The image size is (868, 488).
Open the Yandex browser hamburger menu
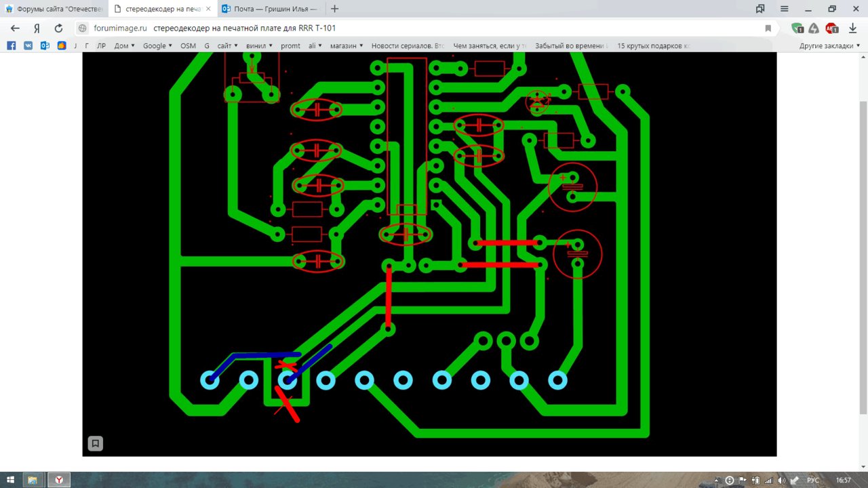[784, 9]
